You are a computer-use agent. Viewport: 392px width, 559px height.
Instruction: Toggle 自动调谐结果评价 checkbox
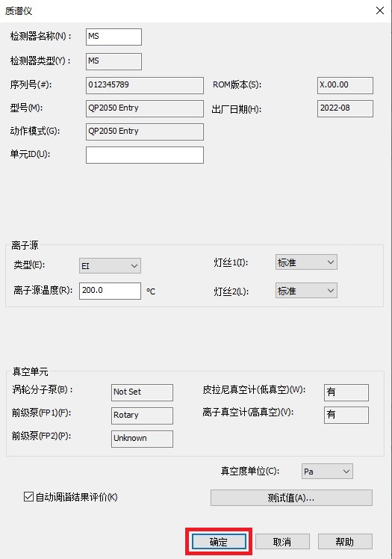28,497
